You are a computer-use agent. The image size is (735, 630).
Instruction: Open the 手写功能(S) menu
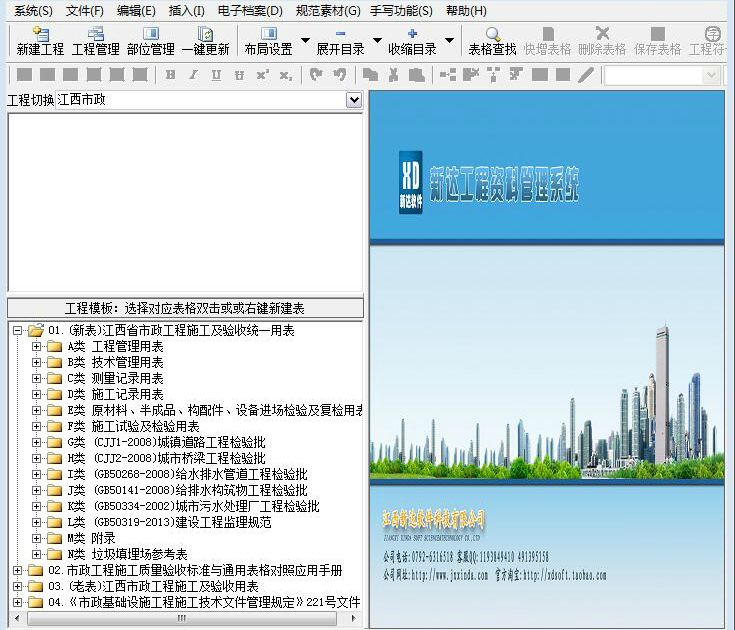(402, 11)
